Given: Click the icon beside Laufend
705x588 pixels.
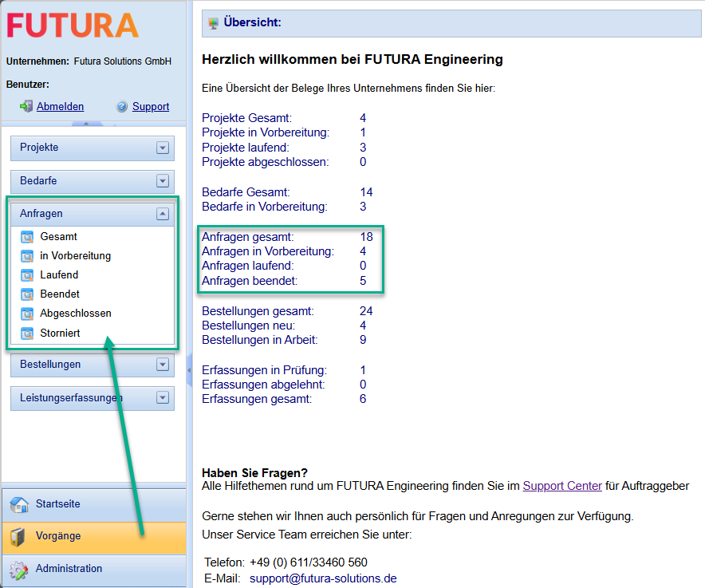Looking at the screenshot, I should click(x=28, y=275).
